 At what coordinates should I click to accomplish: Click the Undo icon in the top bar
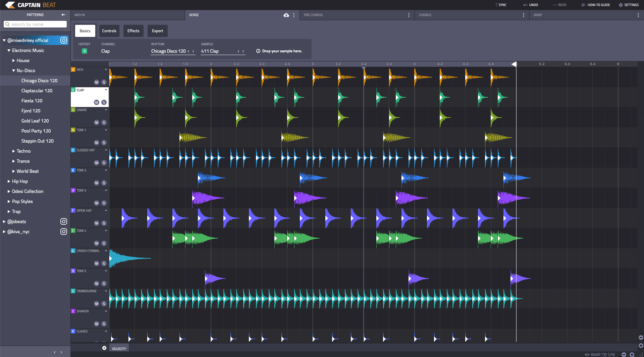point(525,5)
